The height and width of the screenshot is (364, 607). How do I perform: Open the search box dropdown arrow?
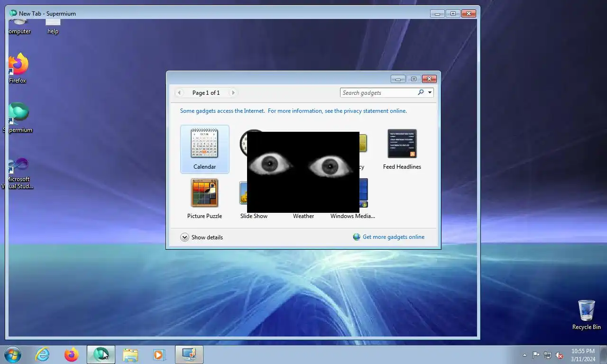(430, 92)
